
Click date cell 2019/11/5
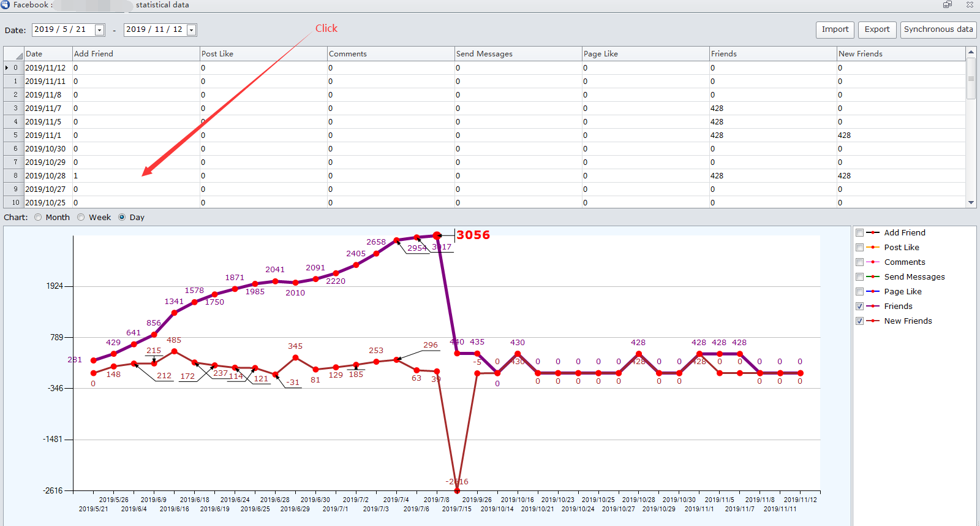[x=48, y=122]
